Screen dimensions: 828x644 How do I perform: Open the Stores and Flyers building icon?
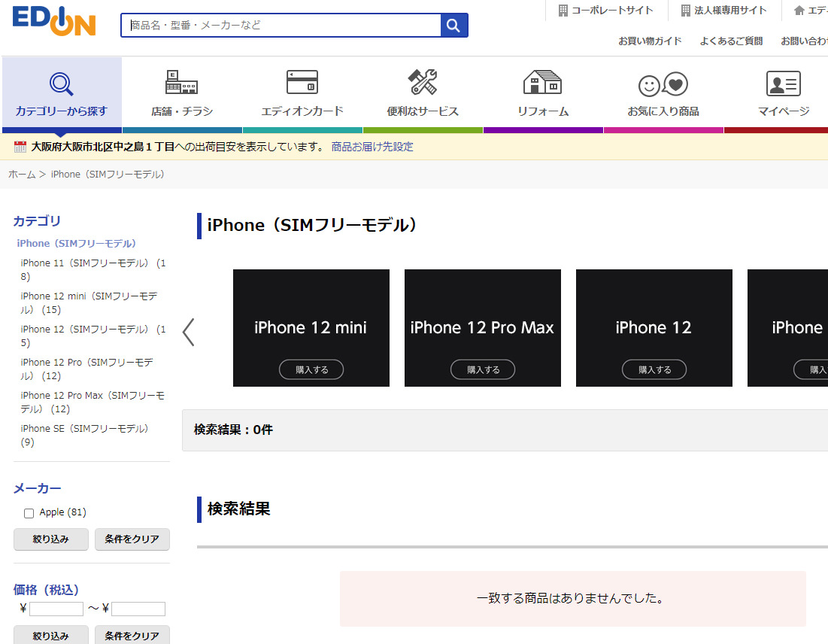click(x=181, y=83)
